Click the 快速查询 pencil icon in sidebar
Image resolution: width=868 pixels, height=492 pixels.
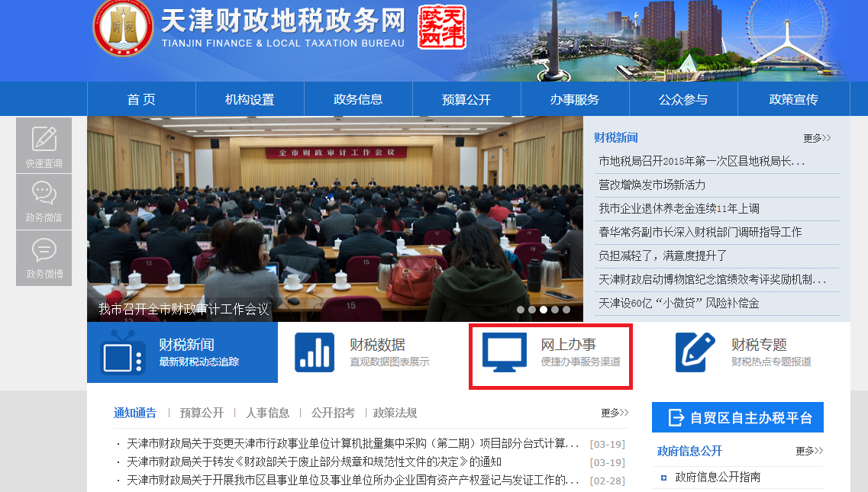(x=44, y=138)
